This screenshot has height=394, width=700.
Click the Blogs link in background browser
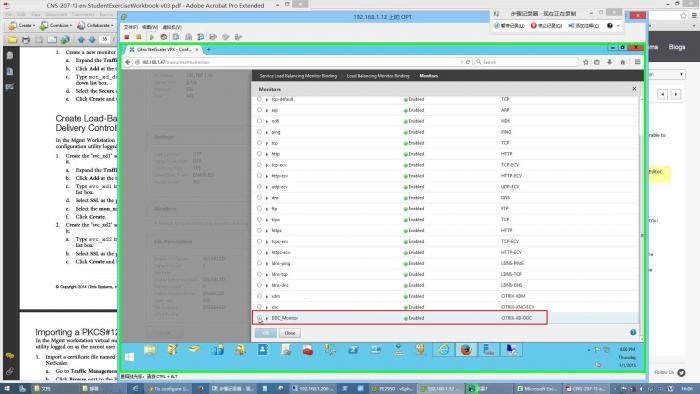tap(677, 47)
